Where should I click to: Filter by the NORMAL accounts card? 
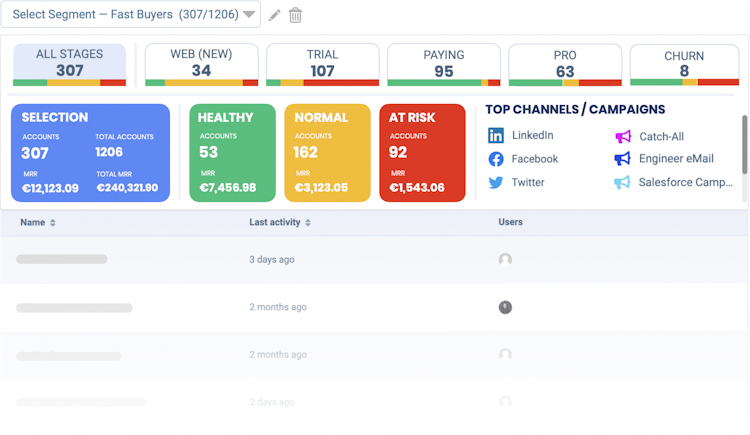point(327,153)
